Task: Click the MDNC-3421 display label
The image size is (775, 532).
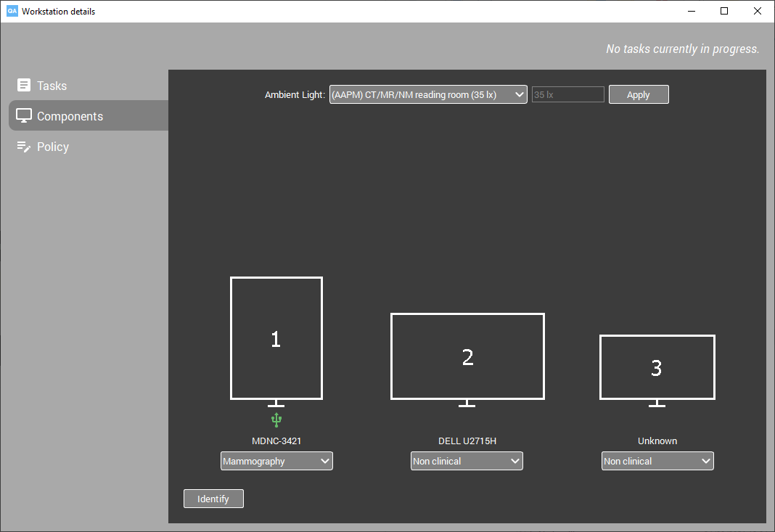Action: (x=276, y=441)
